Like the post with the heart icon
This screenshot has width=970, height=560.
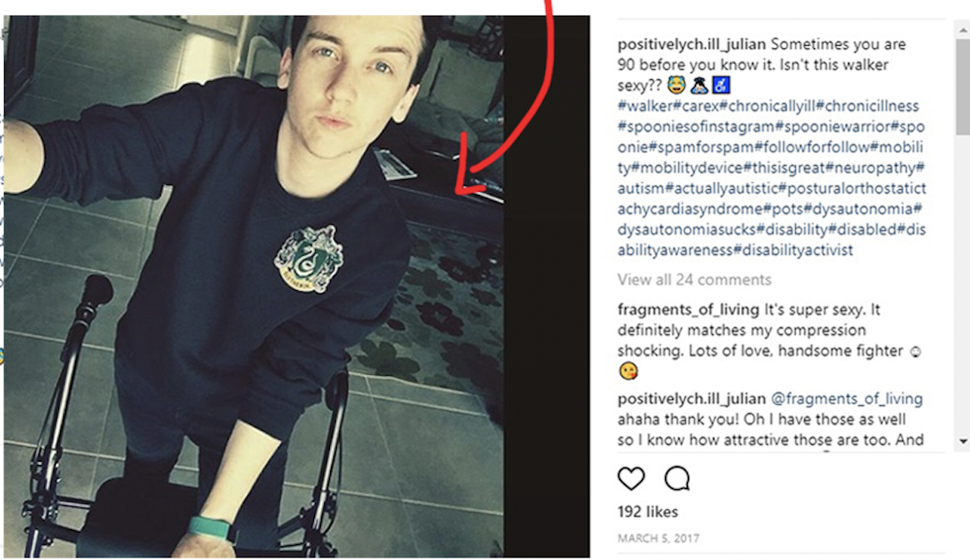[631, 478]
